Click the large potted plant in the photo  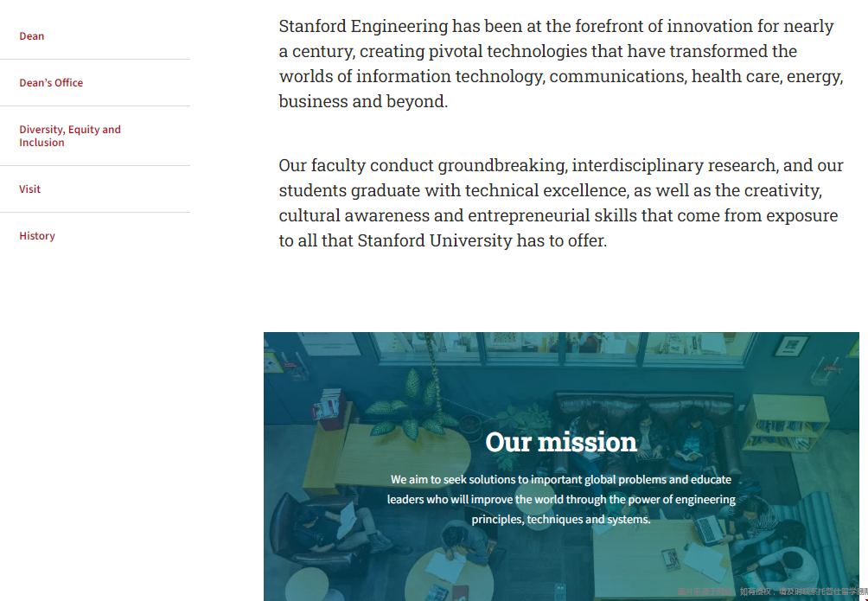coord(412,407)
